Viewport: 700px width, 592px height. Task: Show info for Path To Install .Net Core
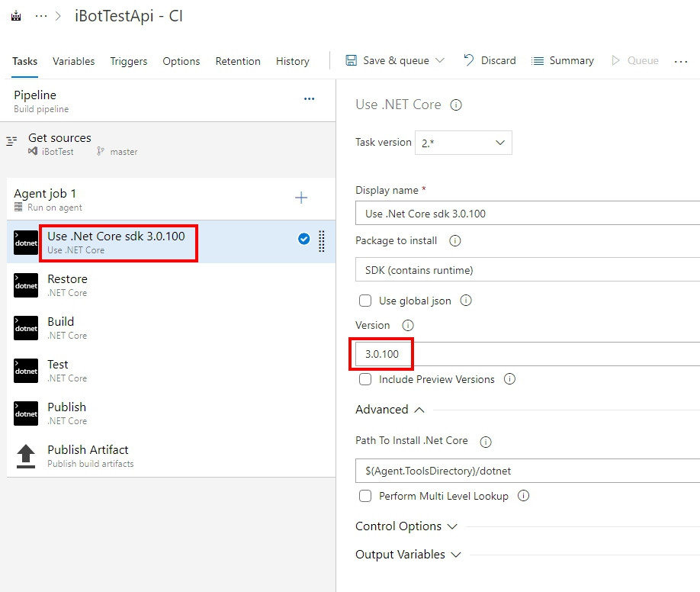click(486, 442)
